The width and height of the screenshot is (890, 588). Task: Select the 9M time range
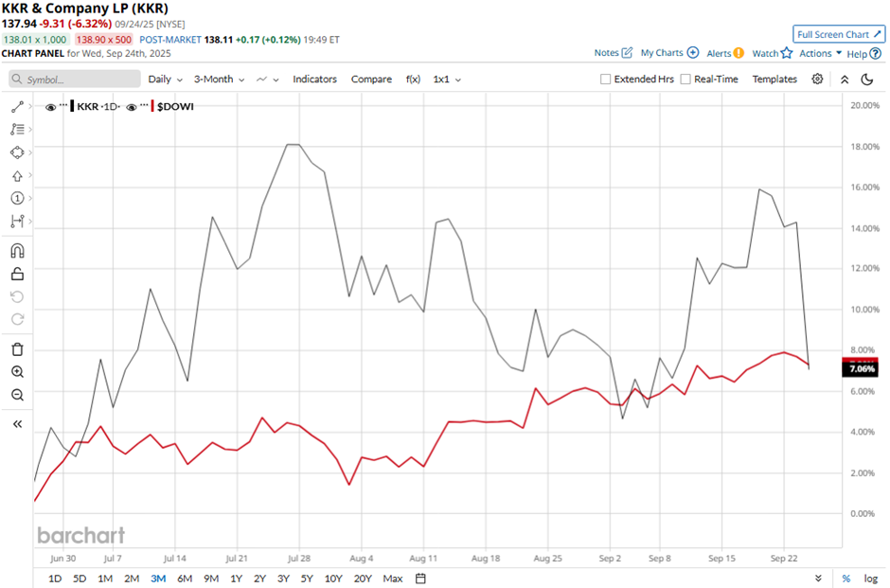tap(211, 579)
